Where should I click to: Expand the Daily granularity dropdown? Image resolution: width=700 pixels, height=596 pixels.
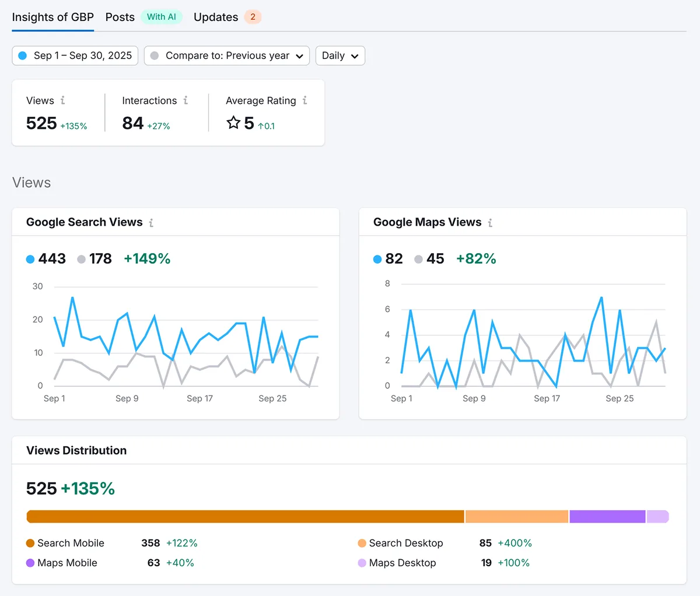(340, 55)
